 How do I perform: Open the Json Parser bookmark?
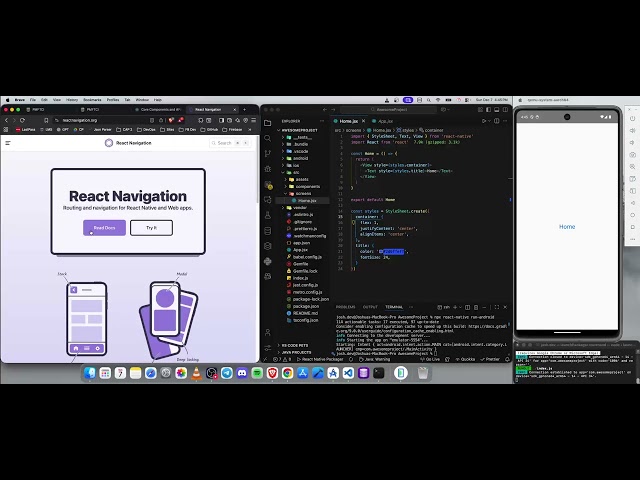[x=102, y=130]
